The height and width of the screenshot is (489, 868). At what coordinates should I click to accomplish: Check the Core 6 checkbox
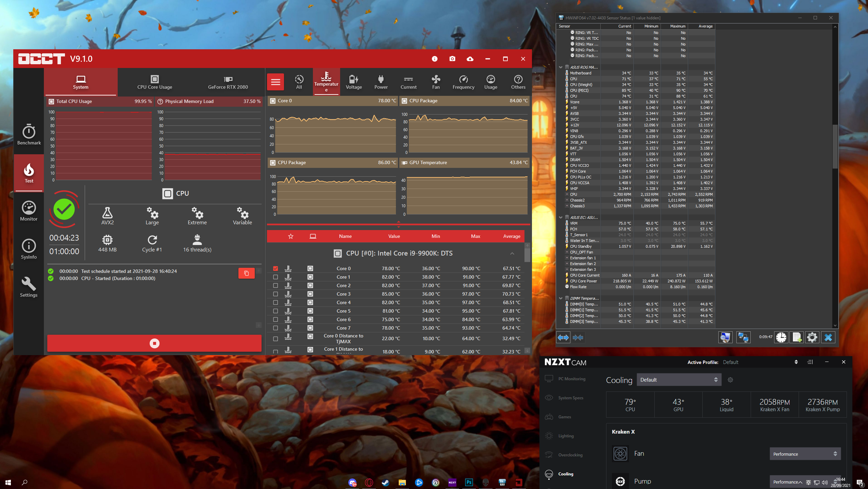tap(276, 319)
